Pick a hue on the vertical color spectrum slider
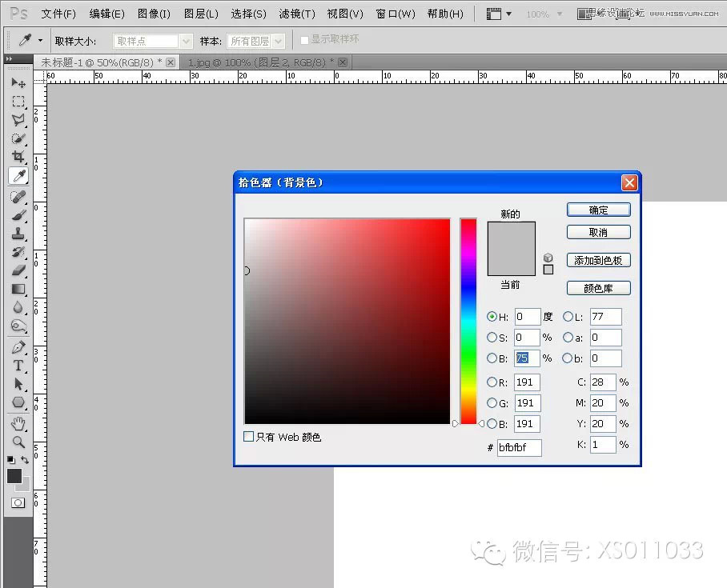 point(468,320)
